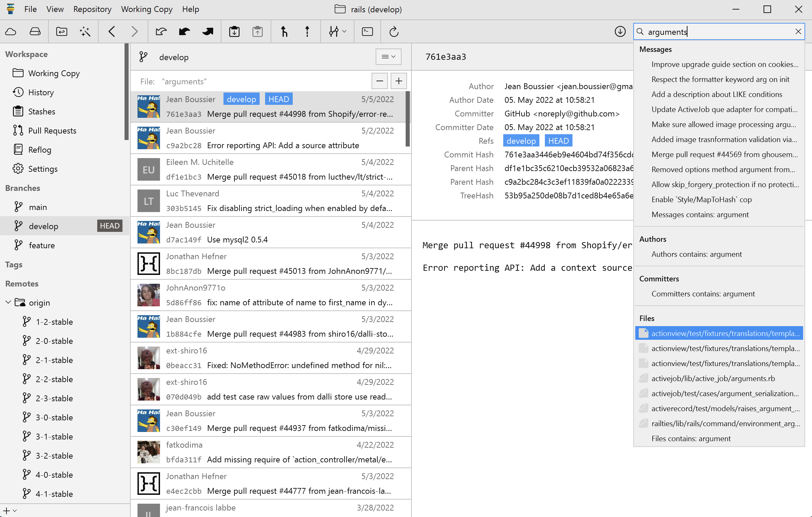This screenshot has height=517, width=812.
Task: Click the magic wand clone icon
Action: pos(85,32)
